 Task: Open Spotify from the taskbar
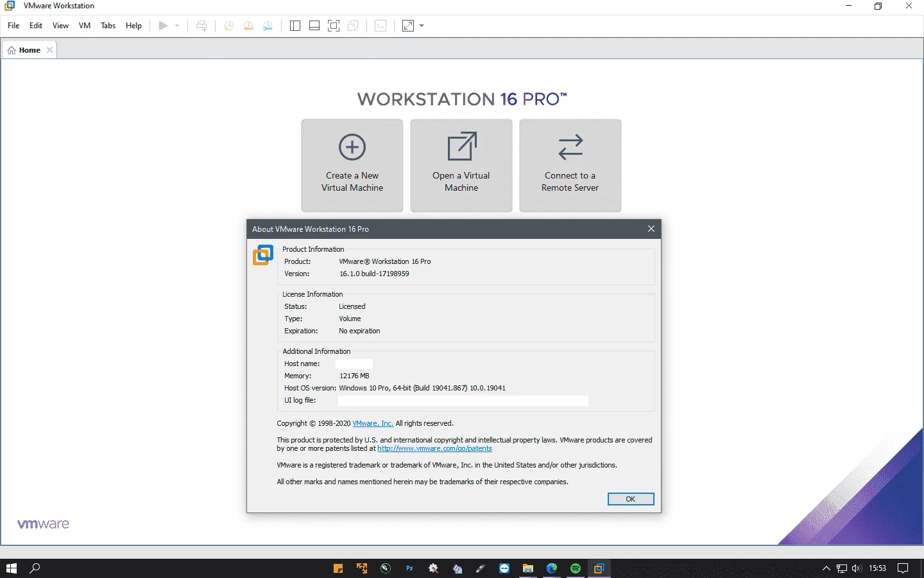576,568
